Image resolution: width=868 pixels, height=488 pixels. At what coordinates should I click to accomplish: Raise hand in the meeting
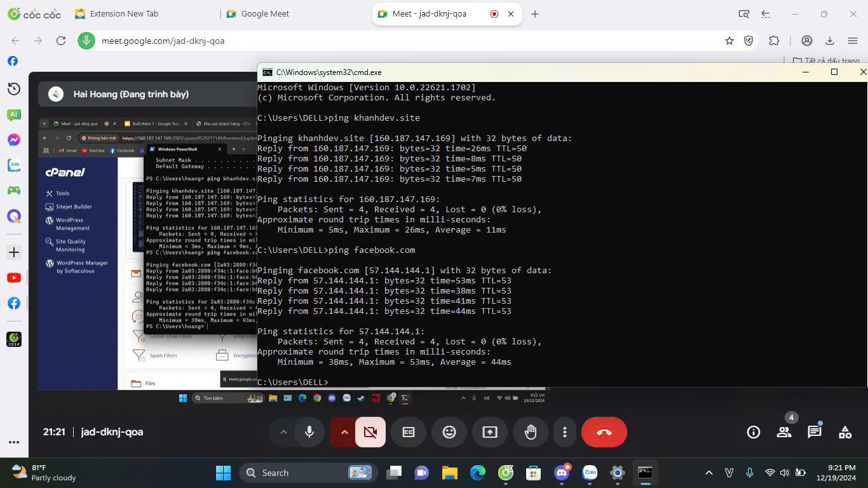tap(531, 432)
